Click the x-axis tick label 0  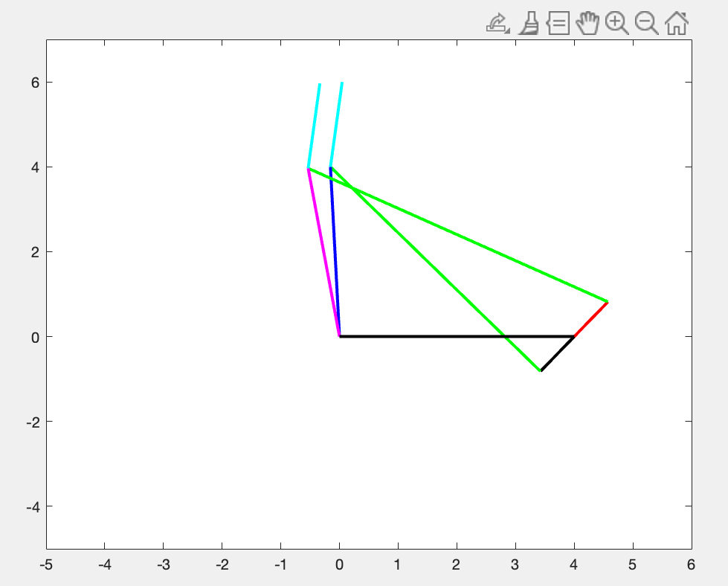[x=339, y=564]
